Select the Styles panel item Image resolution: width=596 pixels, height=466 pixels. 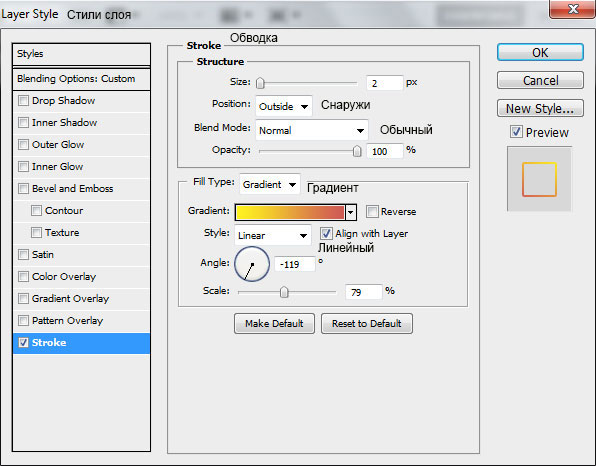tap(81, 54)
